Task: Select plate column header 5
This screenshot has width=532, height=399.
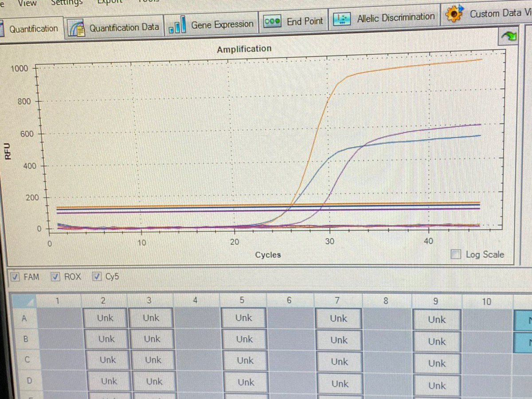Action: click(x=242, y=300)
